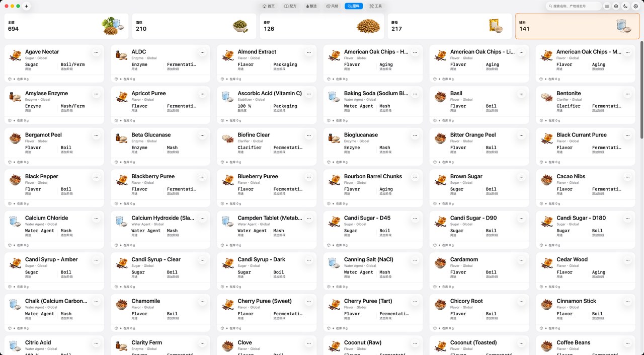Select the Candi Syrup - Amber name
The height and width of the screenshot is (355, 644).
coord(51,259)
